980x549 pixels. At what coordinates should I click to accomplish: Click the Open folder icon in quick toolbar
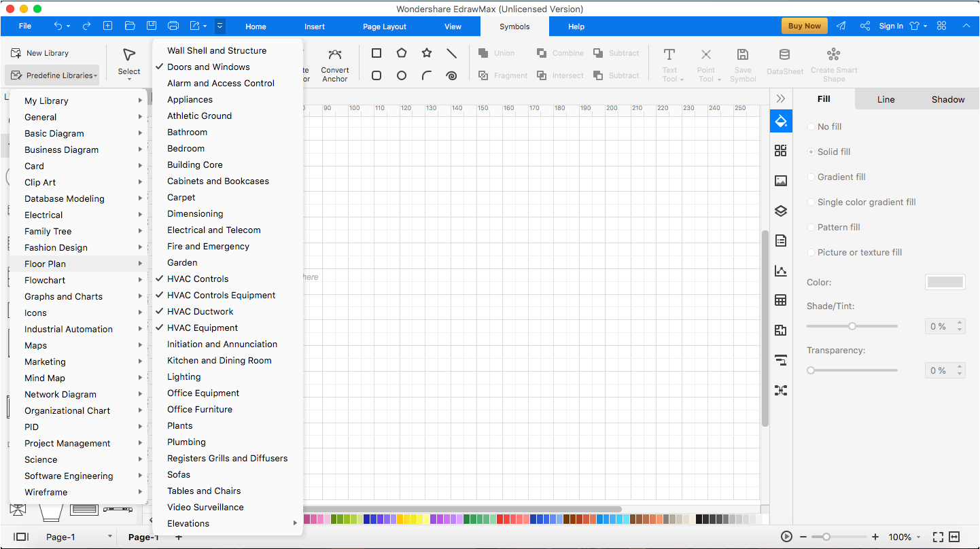tap(130, 26)
